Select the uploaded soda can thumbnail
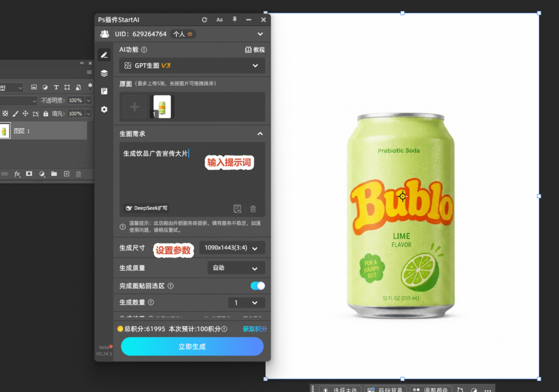Image resolution: width=559 pixels, height=392 pixels. 162,106
